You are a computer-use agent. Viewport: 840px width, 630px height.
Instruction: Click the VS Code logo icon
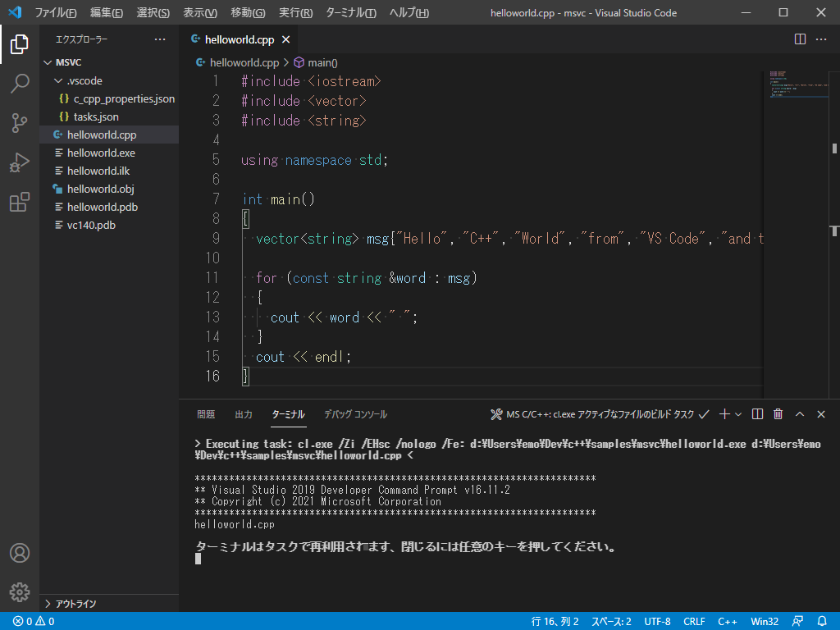(15, 12)
